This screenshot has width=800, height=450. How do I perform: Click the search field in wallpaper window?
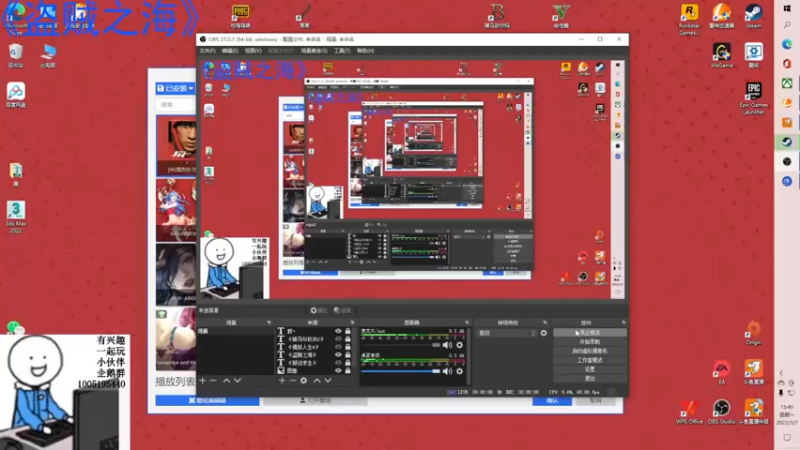pos(176,104)
